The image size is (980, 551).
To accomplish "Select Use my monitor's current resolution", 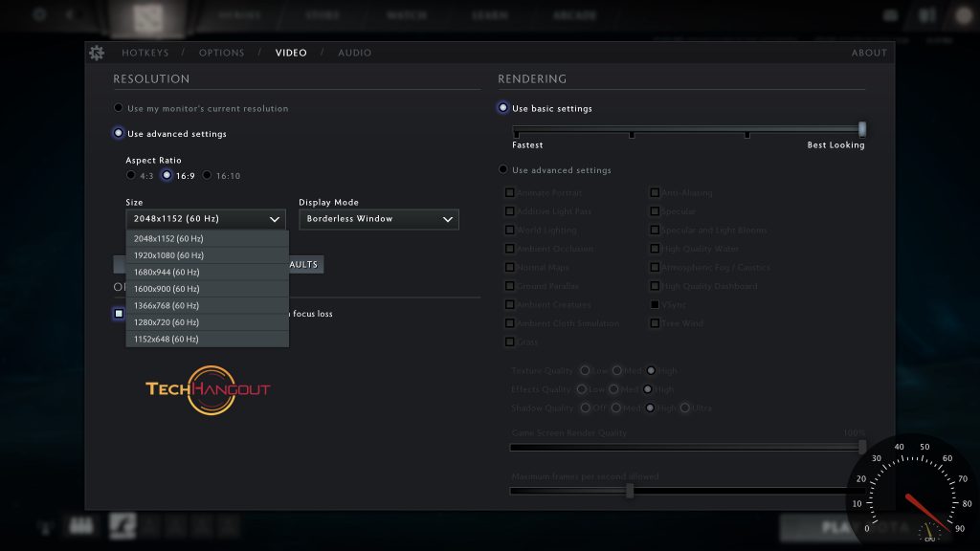I will tap(118, 107).
